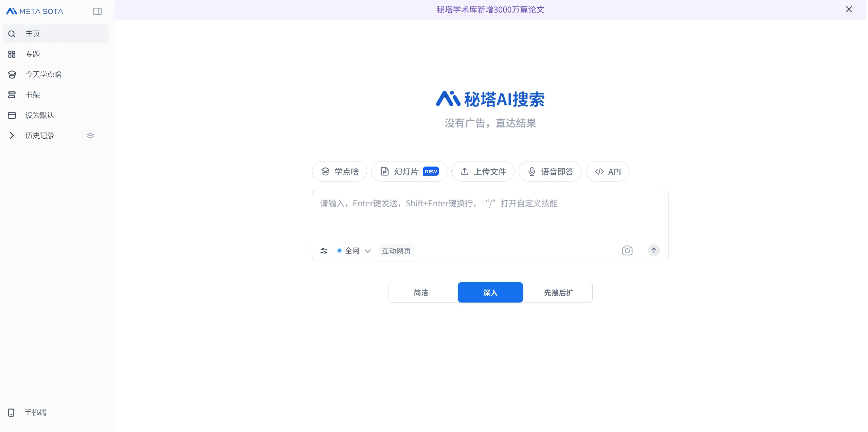Open the 全网 search scope dropdown
868x432 pixels.
click(353, 250)
